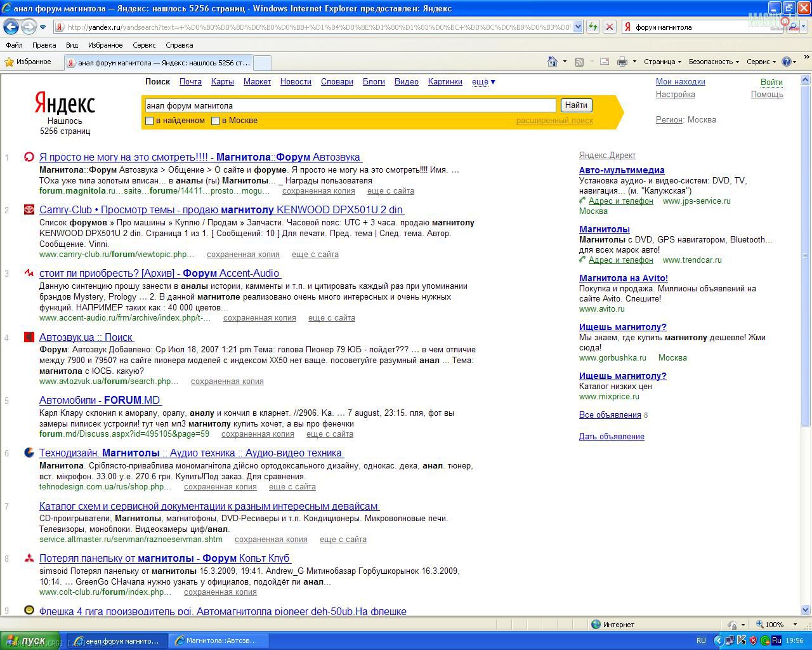The image size is (812, 650).
Task: Click the Кольт Клуб Mitsubishi favicon
Action: (x=29, y=558)
